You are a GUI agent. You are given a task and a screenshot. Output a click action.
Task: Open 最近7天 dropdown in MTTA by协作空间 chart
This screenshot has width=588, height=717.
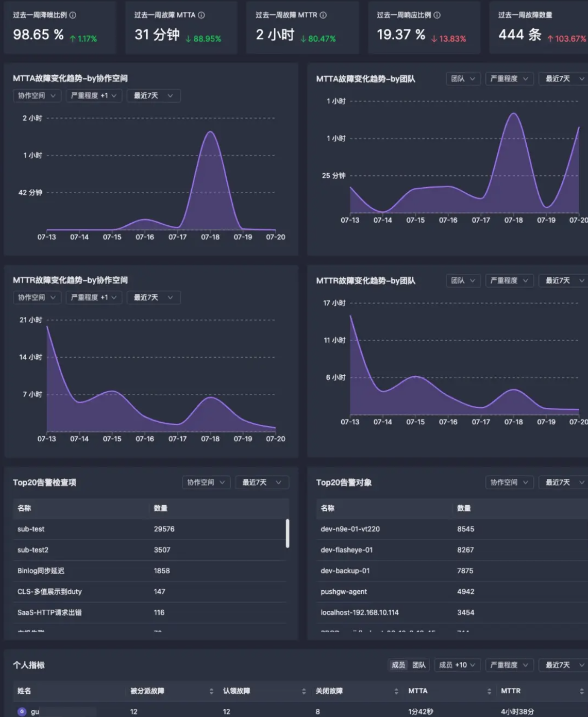click(x=154, y=96)
